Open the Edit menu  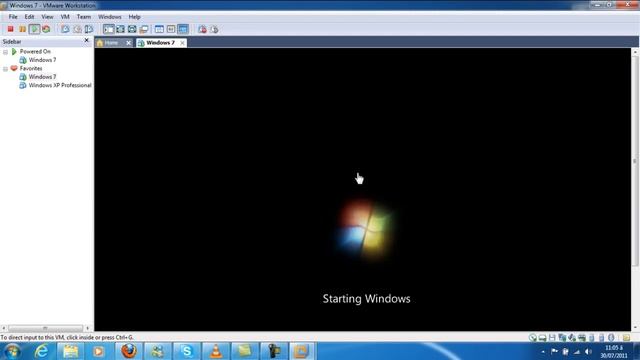pos(29,17)
